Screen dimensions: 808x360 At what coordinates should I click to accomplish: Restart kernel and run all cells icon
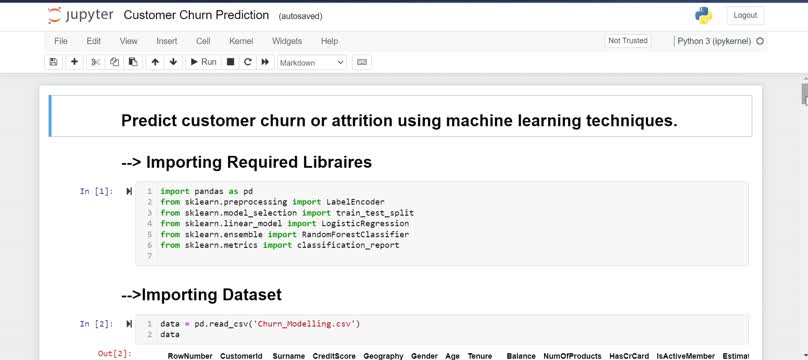(x=265, y=62)
